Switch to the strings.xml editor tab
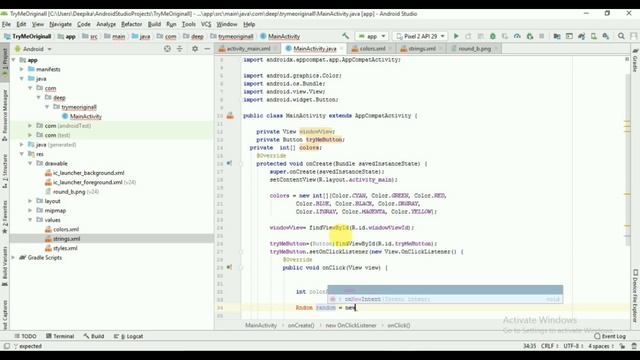 pos(422,49)
